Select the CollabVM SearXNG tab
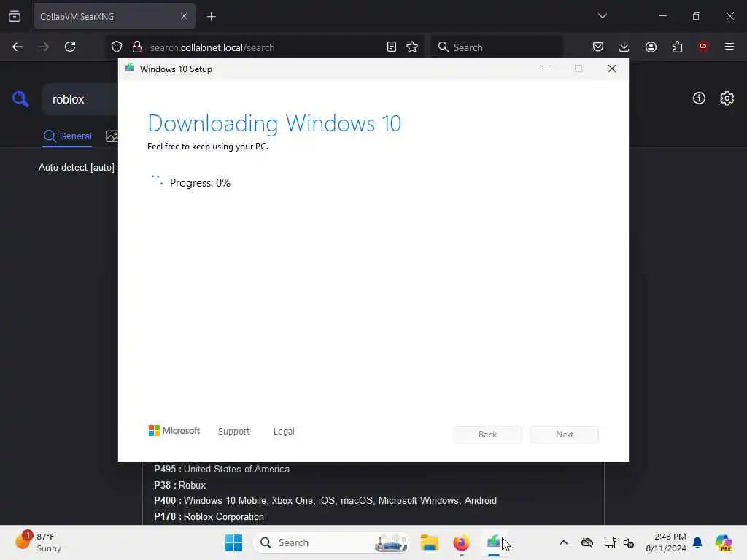The height and width of the screenshot is (560, 747). point(115,17)
